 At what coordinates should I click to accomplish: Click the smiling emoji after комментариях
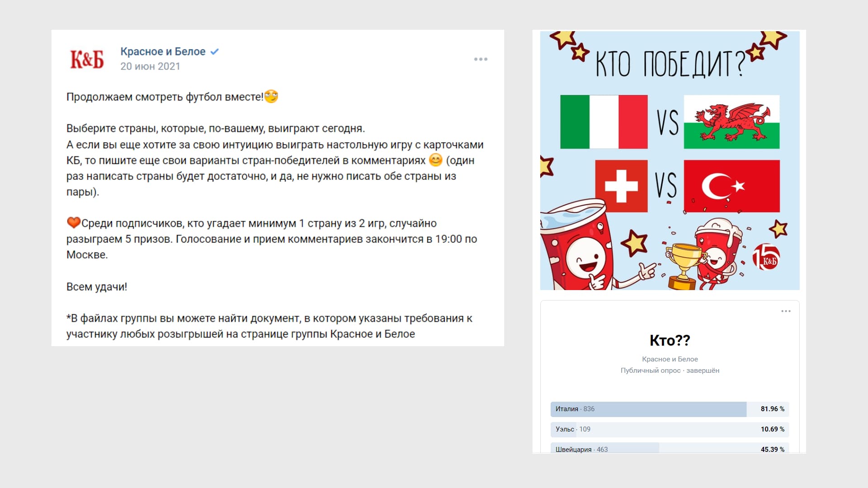[x=435, y=160]
